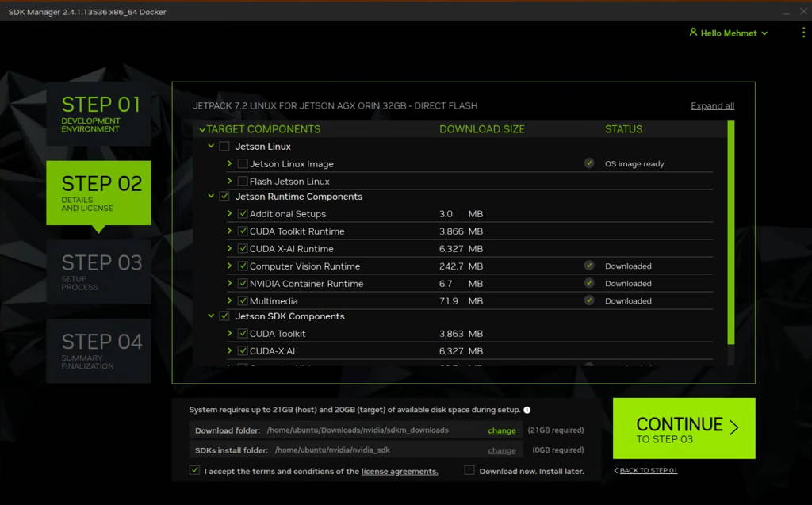Expand the Flash Jetson Linux row
812x505 pixels.
pos(229,181)
